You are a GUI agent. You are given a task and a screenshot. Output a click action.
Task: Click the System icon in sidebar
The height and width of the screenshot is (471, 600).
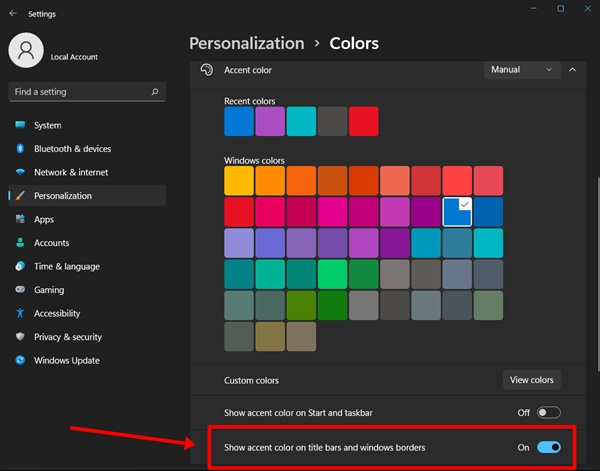(20, 126)
